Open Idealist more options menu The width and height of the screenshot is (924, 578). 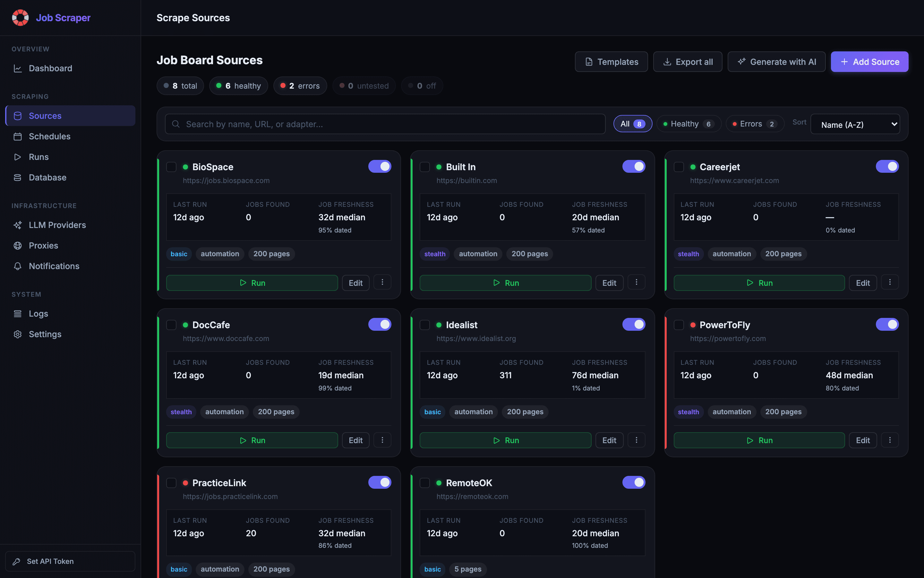(x=637, y=440)
